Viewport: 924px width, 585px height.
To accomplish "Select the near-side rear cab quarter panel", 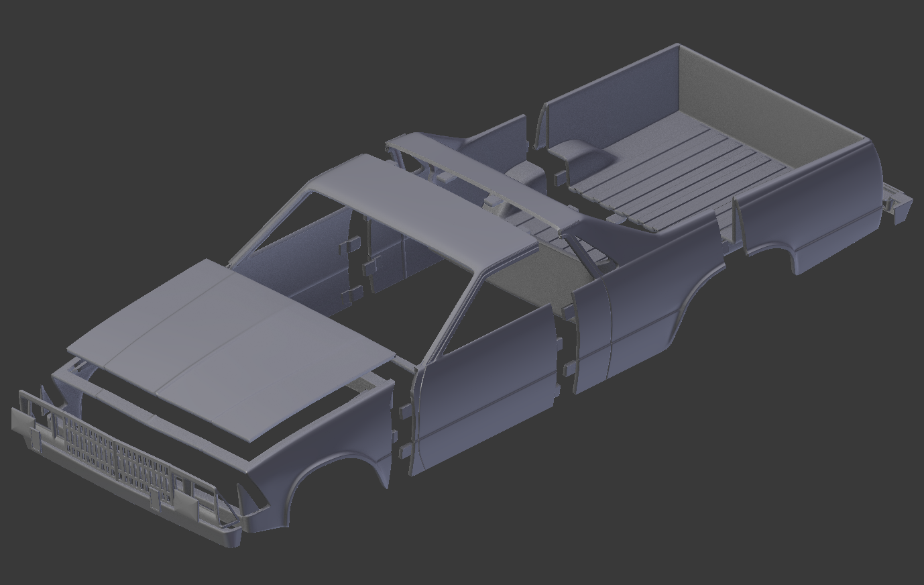I will (644, 302).
